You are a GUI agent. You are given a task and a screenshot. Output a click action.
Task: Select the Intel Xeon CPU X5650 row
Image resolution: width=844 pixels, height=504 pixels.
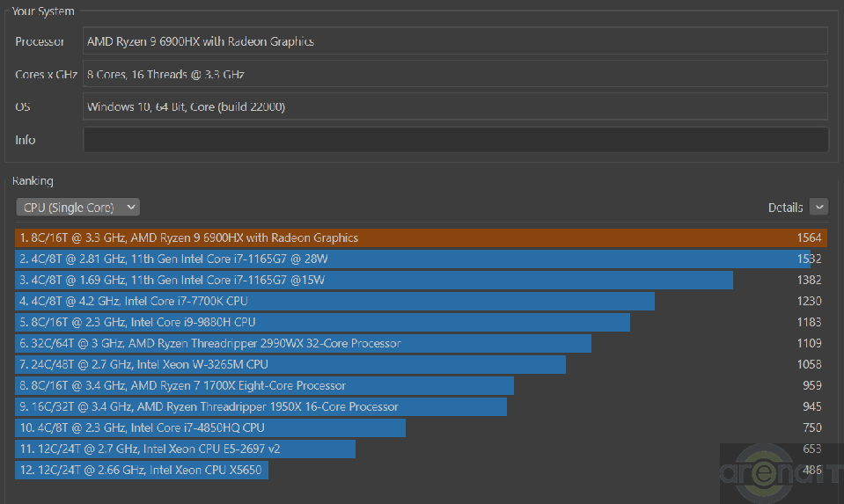(x=142, y=470)
